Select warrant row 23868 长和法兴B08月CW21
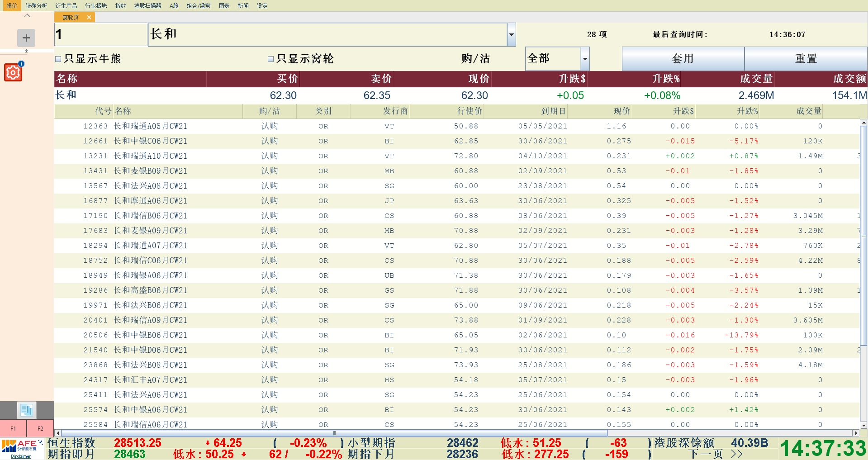This screenshot has width=868, height=460. (x=457, y=365)
